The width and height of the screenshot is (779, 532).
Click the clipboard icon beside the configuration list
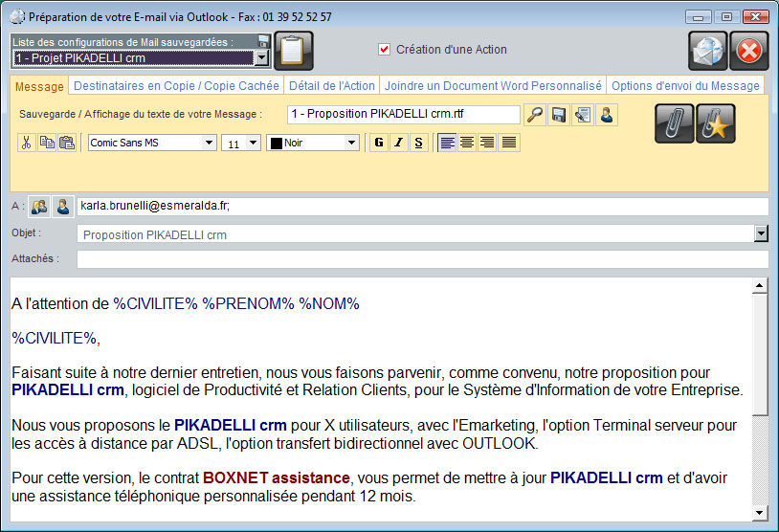coord(293,51)
